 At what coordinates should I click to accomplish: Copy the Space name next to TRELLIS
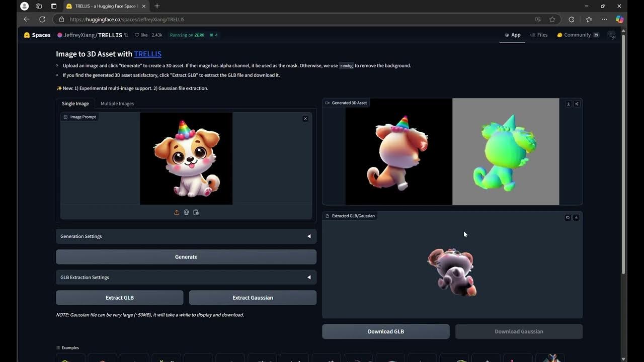126,35
